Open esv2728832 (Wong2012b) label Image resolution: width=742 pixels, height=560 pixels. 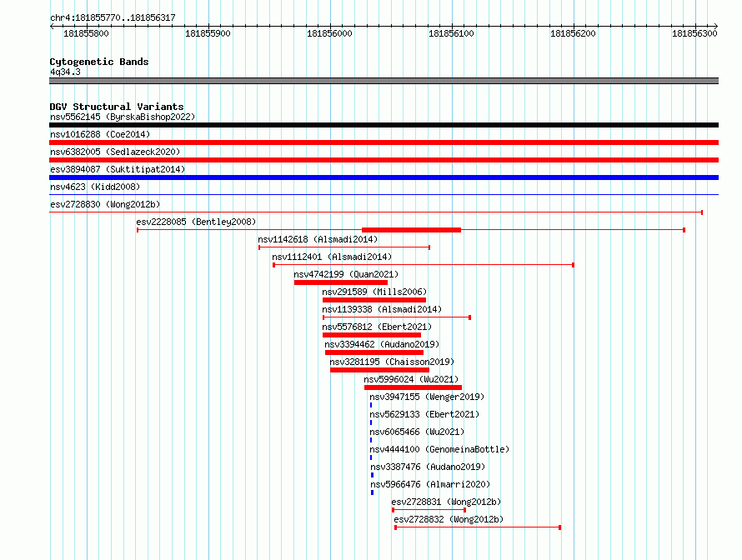(x=449, y=519)
